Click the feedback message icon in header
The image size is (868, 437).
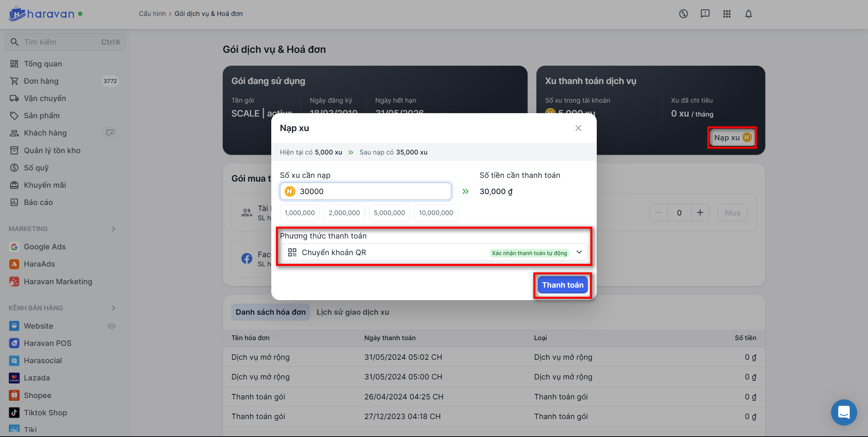coord(705,14)
